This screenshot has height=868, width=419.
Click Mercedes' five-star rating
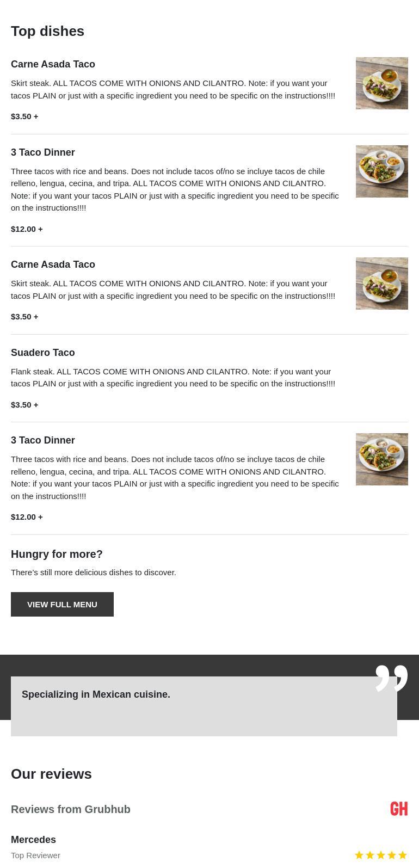click(x=381, y=855)
